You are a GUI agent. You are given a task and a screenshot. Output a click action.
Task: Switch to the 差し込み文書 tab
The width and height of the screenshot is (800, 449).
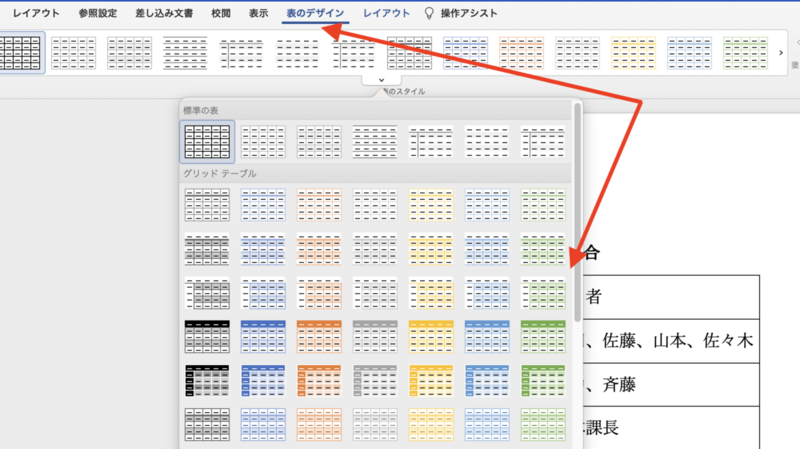click(164, 13)
